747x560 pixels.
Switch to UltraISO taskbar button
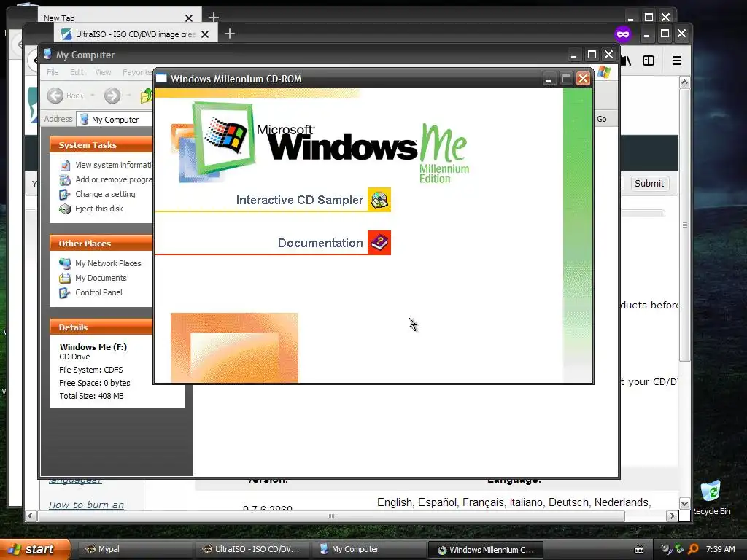coord(252,550)
